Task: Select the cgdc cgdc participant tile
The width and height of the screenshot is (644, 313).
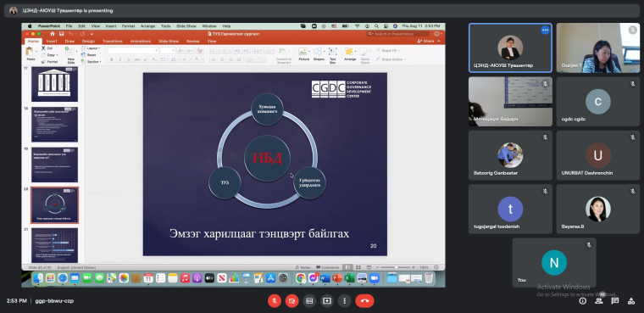Action: click(598, 102)
